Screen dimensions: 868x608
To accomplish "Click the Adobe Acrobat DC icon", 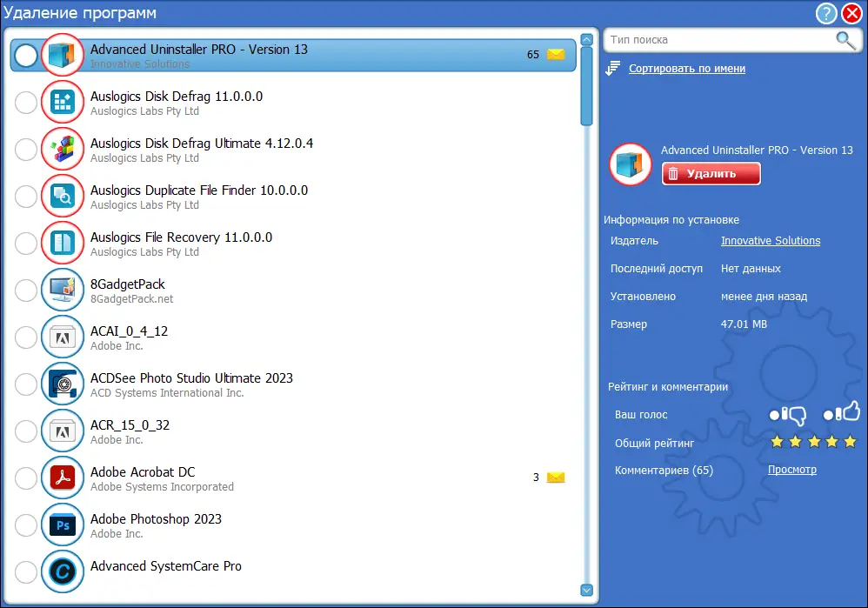I will 63,478.
